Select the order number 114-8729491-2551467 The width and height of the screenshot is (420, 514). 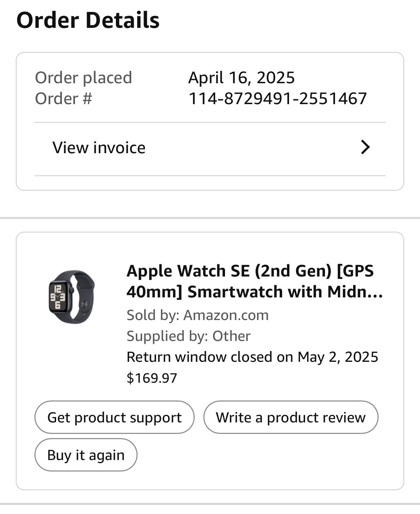pos(277,99)
